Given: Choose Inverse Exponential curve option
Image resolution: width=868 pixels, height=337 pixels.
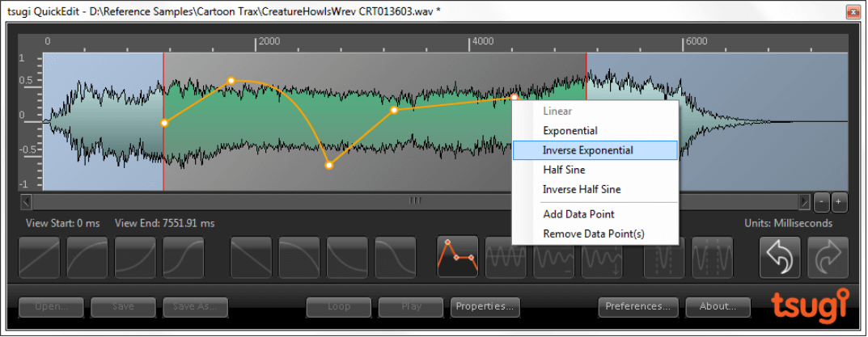Looking at the screenshot, I should pyautogui.click(x=595, y=150).
